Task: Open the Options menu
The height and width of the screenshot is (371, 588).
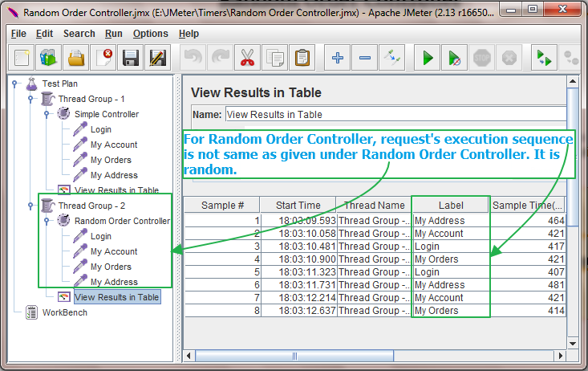Action: pyautogui.click(x=150, y=34)
